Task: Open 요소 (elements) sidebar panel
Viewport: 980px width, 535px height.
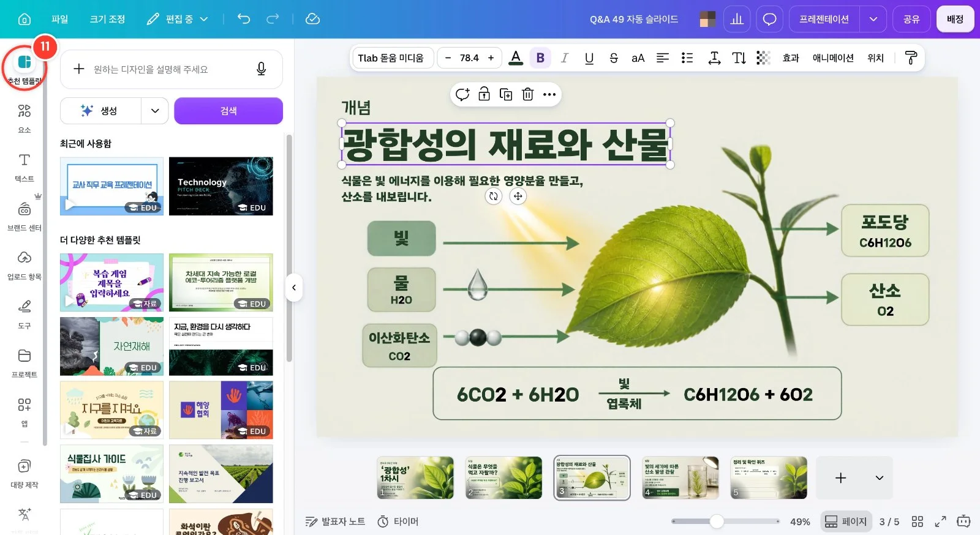Action: [24, 118]
